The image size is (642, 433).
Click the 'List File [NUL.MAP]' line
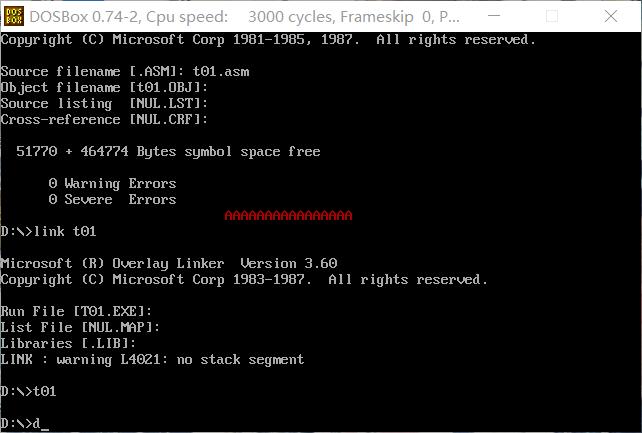click(x=80, y=328)
